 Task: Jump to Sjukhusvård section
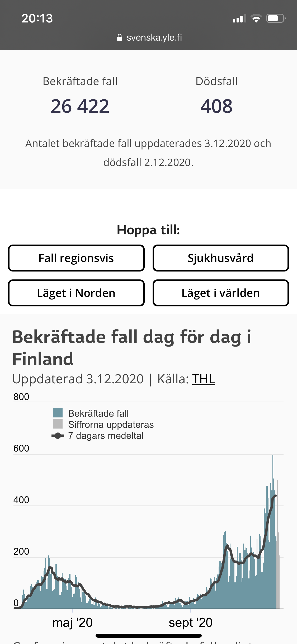coord(221,258)
